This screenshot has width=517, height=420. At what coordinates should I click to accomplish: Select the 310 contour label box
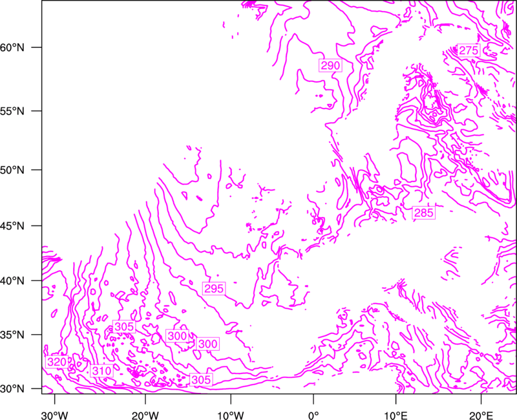click(x=102, y=371)
